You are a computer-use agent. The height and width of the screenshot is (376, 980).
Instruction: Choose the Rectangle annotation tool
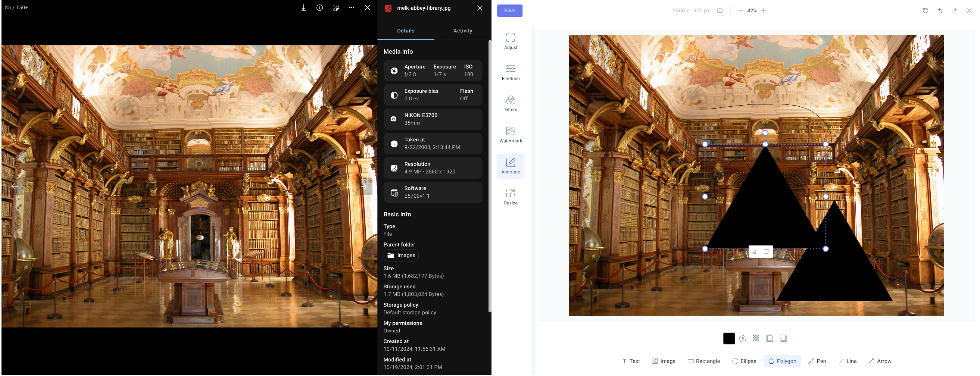704,361
